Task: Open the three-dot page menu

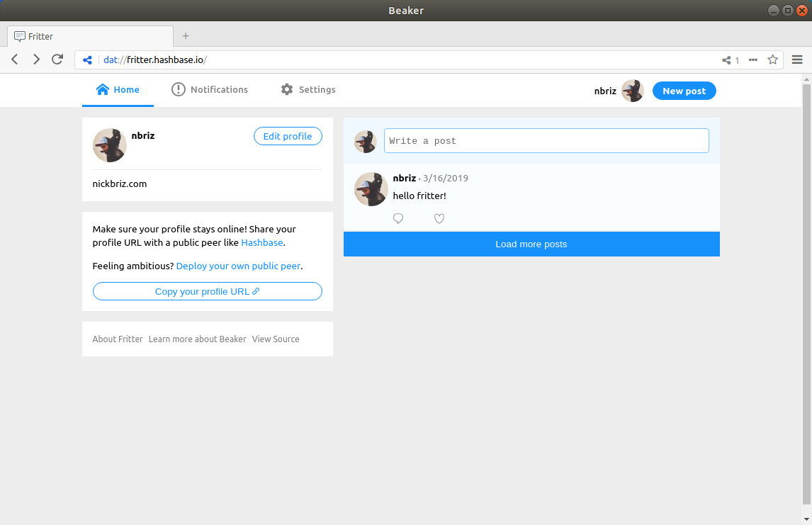Action: [x=753, y=60]
